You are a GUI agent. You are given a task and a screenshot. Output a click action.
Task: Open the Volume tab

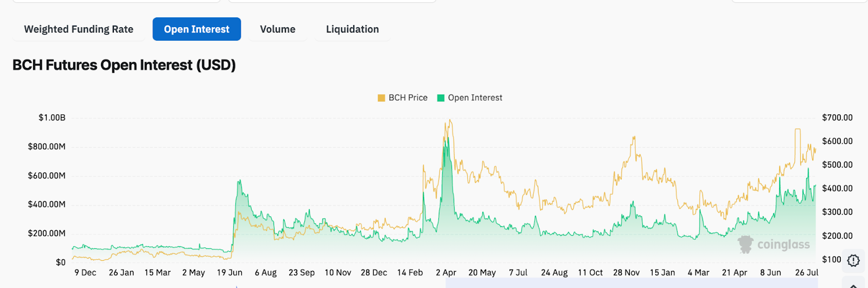278,29
